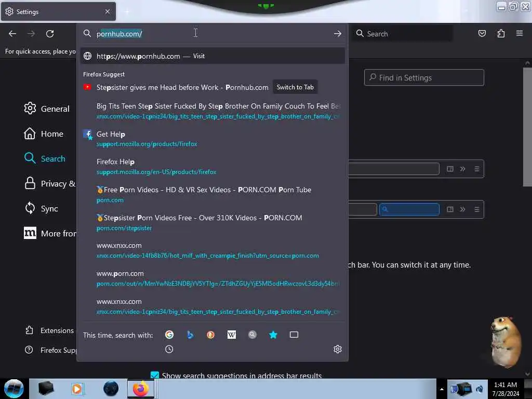Search this time with Wikipedia icon
Viewport: 532px width, 399px height.
point(231,335)
